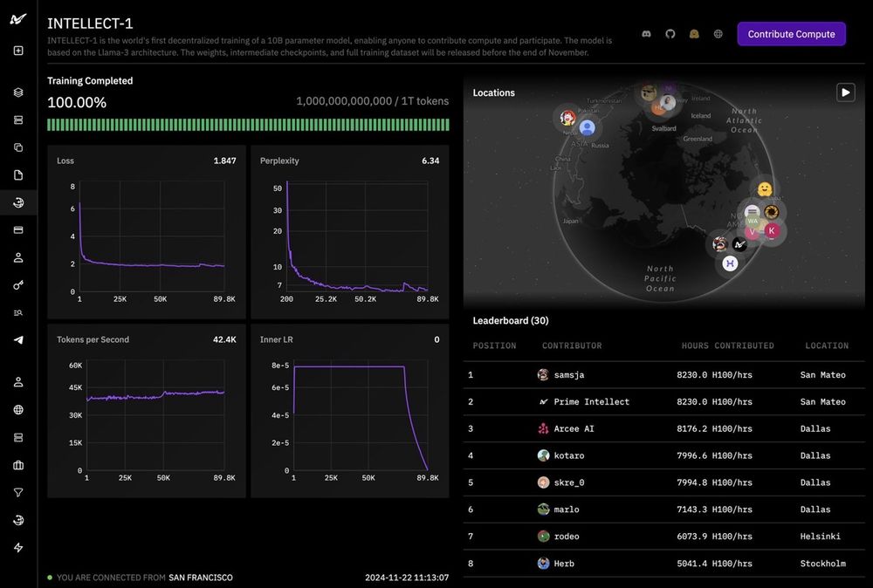Click the white H-symbol avatar on the globe
The image size is (873, 588).
tap(730, 263)
